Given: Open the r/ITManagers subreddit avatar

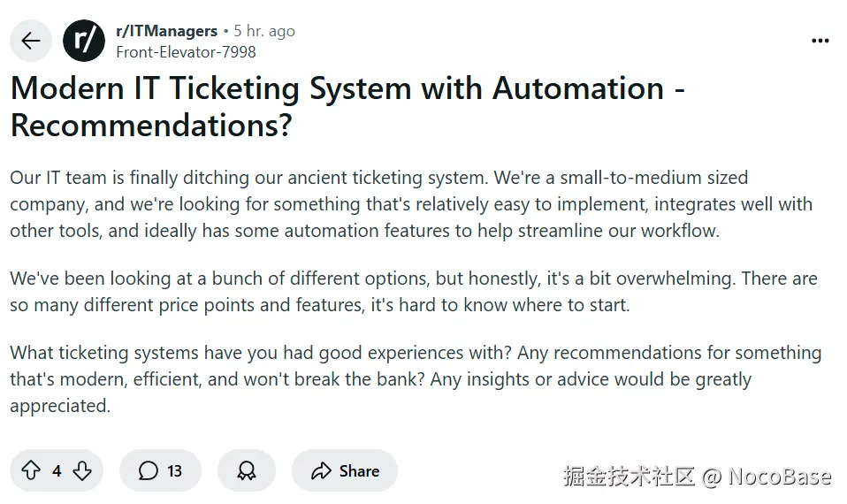Looking at the screenshot, I should tap(84, 41).
